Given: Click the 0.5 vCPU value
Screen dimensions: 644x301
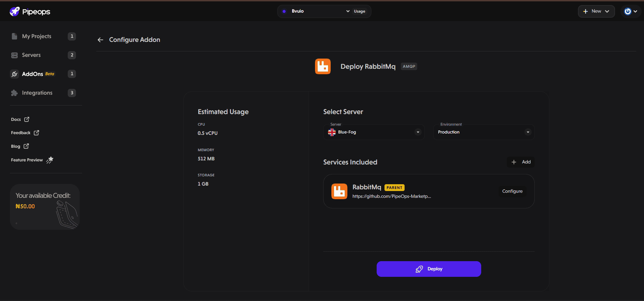Looking at the screenshot, I should pyautogui.click(x=207, y=133).
